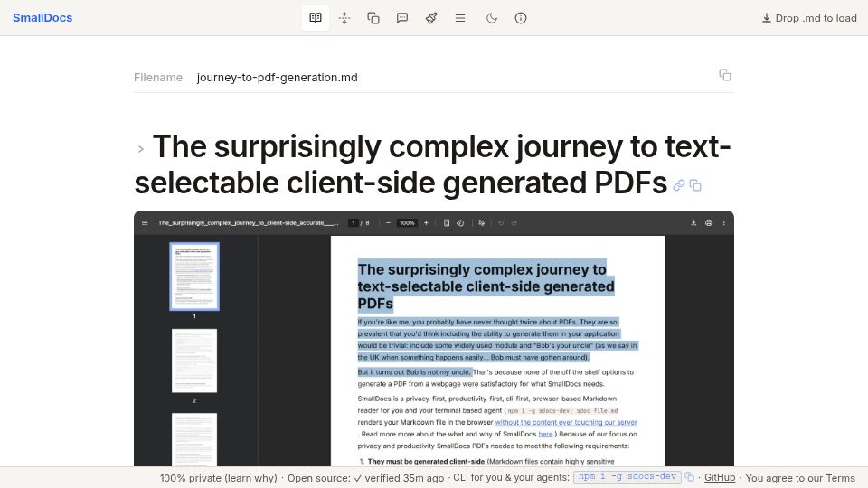Open the embedded PDF viewer screenshot image
Viewport: 868px width, 488px height.
434,339
